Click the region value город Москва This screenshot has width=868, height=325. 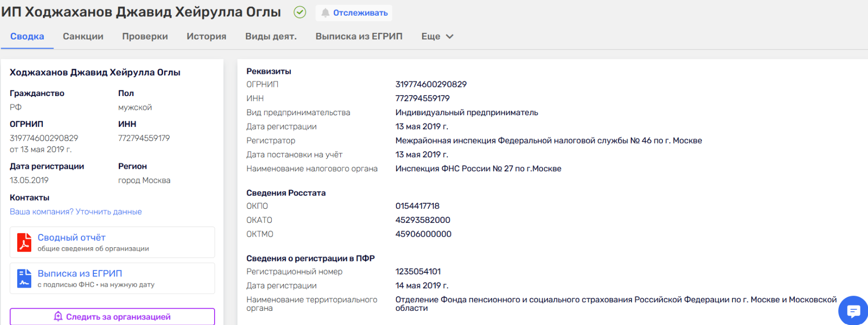coord(144,180)
